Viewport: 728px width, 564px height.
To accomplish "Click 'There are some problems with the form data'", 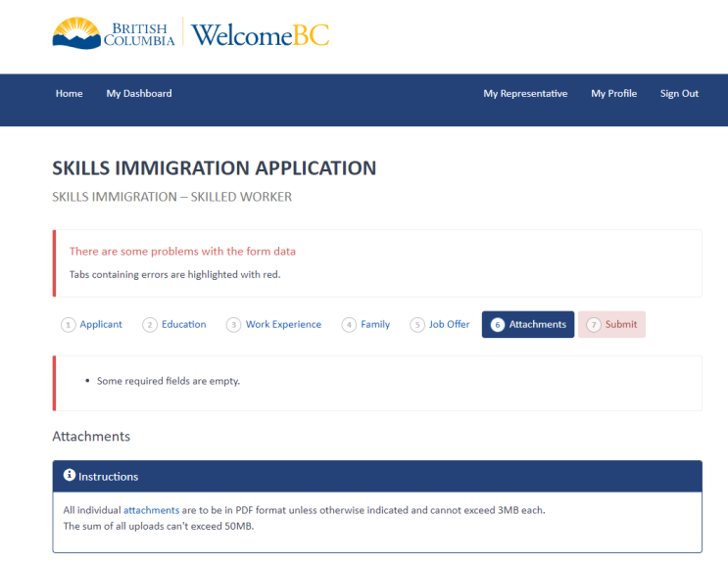I will [x=182, y=252].
